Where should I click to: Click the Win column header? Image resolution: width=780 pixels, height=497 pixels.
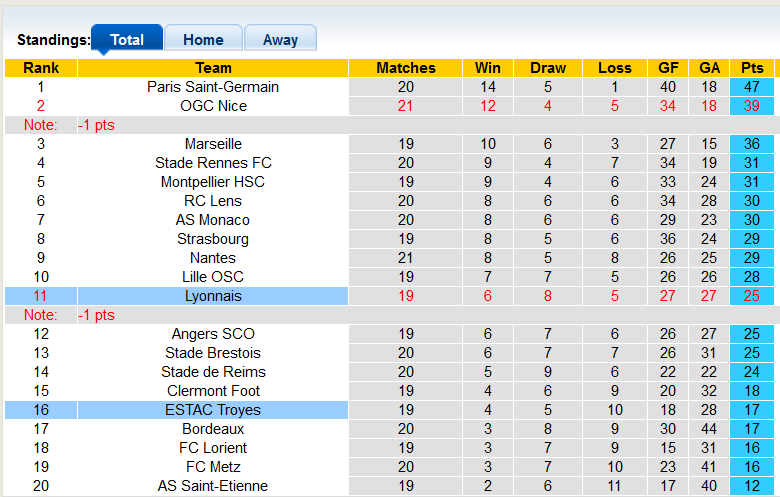pos(488,68)
